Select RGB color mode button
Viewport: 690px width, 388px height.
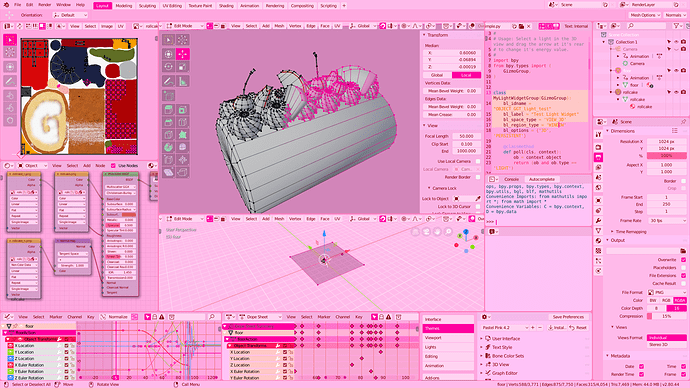tap(666, 300)
